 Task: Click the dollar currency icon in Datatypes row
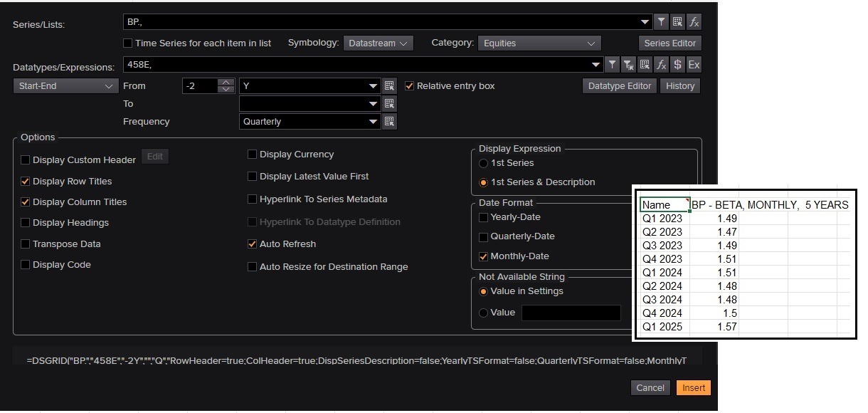(677, 65)
